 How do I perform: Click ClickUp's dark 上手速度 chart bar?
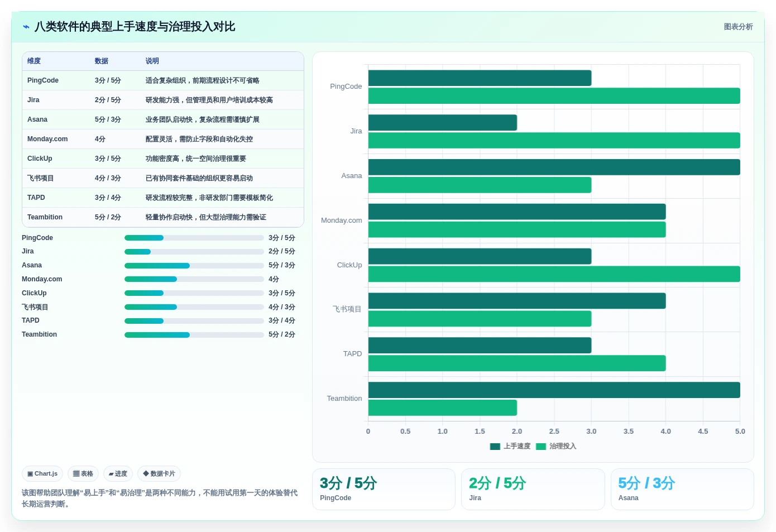(x=480, y=256)
